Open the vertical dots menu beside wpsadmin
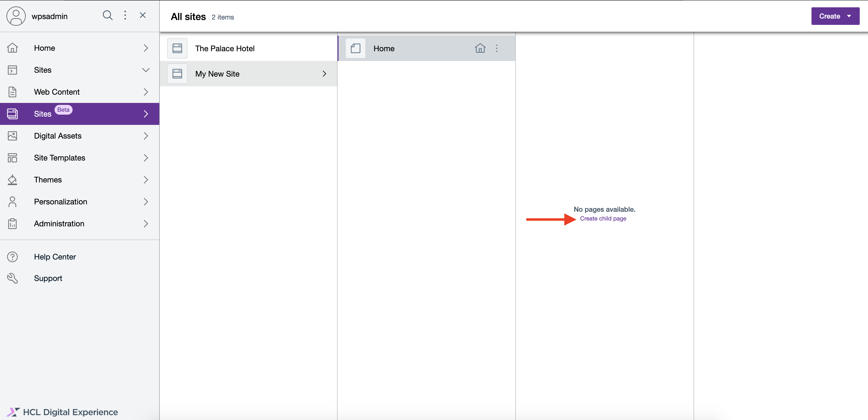Image resolution: width=868 pixels, height=420 pixels. pyautogui.click(x=125, y=16)
